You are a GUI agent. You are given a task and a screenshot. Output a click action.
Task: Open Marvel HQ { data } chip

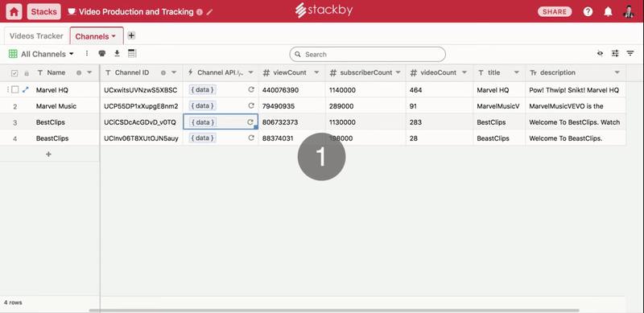click(x=203, y=89)
